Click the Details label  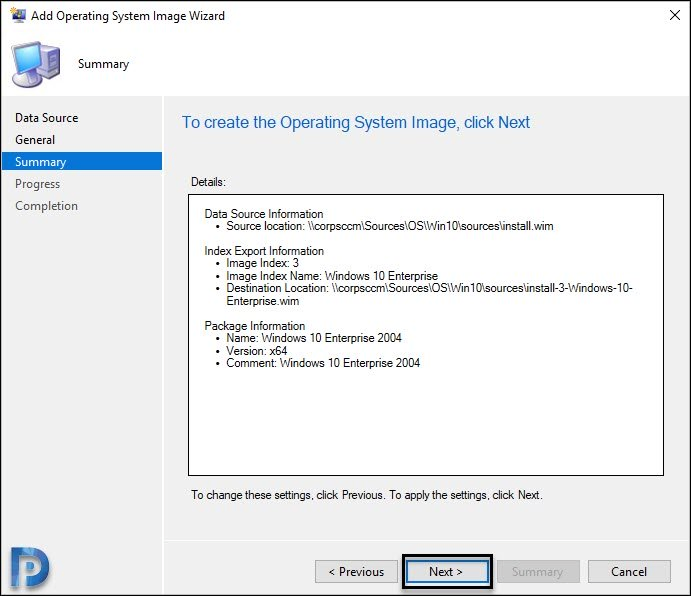click(208, 182)
